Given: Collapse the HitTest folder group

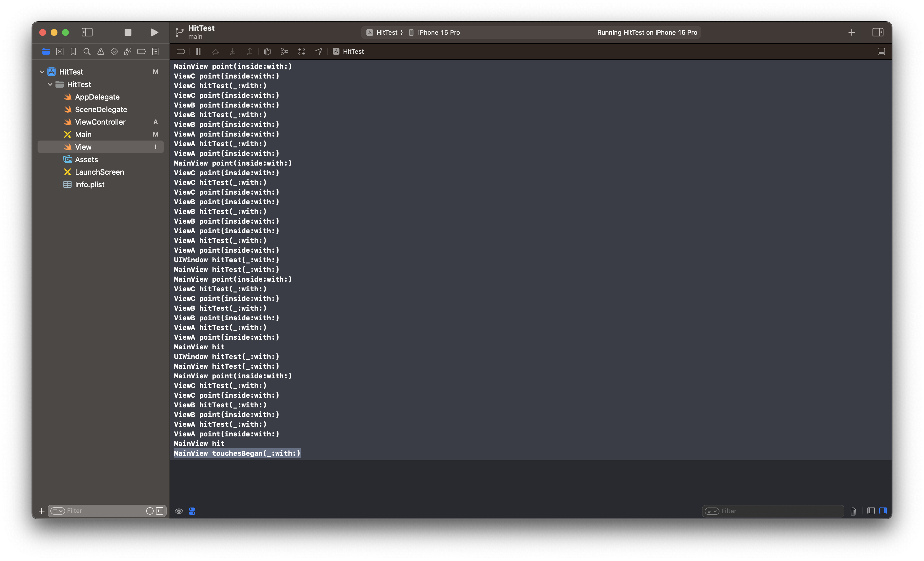Looking at the screenshot, I should coord(50,84).
